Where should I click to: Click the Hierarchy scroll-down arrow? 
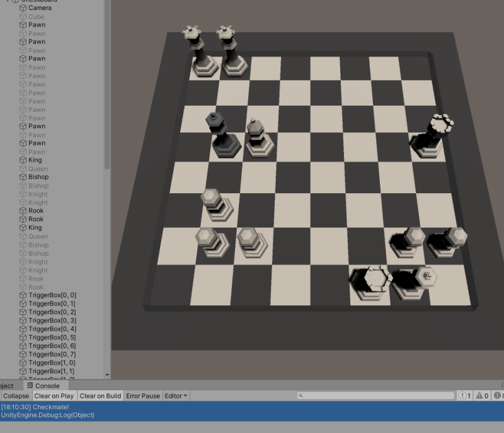point(107,375)
